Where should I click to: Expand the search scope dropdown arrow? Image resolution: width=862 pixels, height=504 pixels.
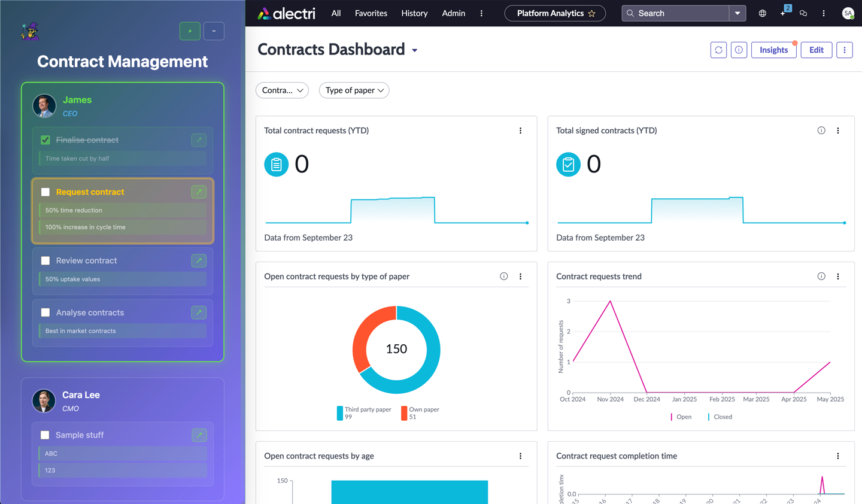(737, 13)
